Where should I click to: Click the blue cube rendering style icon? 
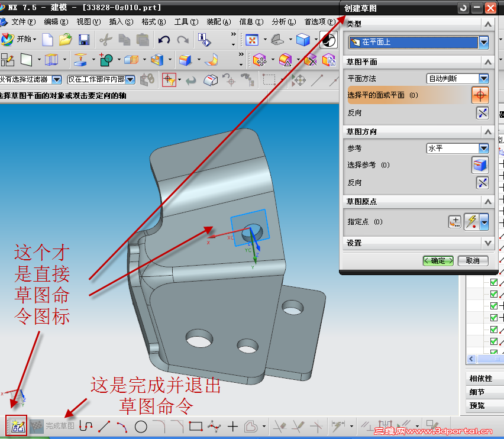click(303, 40)
